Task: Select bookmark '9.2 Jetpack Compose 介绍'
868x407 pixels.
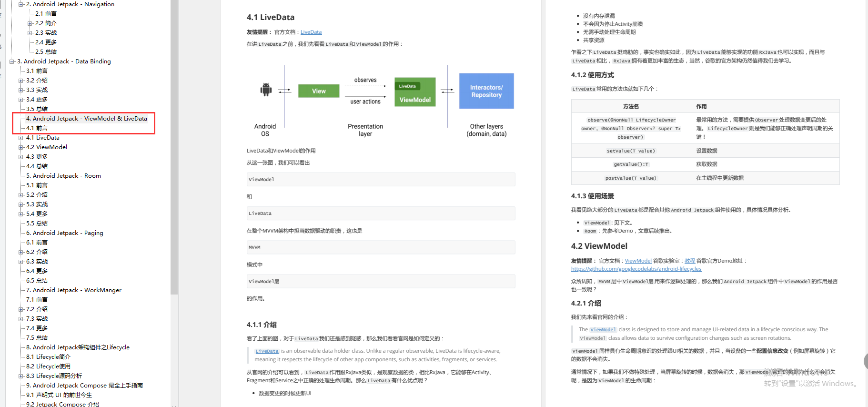Action: point(62,404)
